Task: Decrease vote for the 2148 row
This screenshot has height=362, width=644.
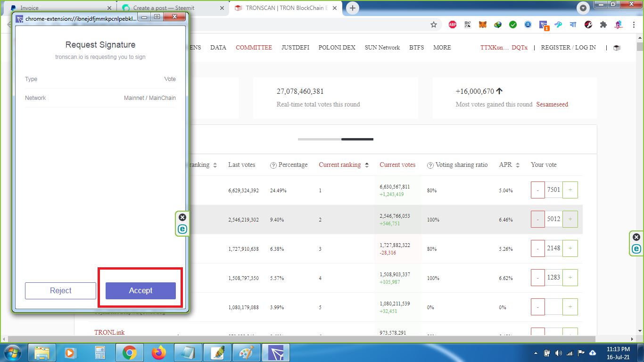Action: tap(538, 248)
